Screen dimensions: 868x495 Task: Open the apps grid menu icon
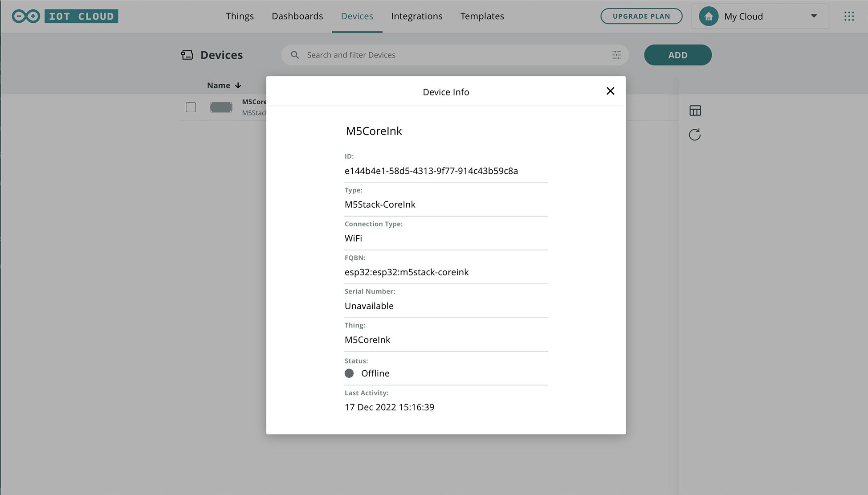point(849,16)
